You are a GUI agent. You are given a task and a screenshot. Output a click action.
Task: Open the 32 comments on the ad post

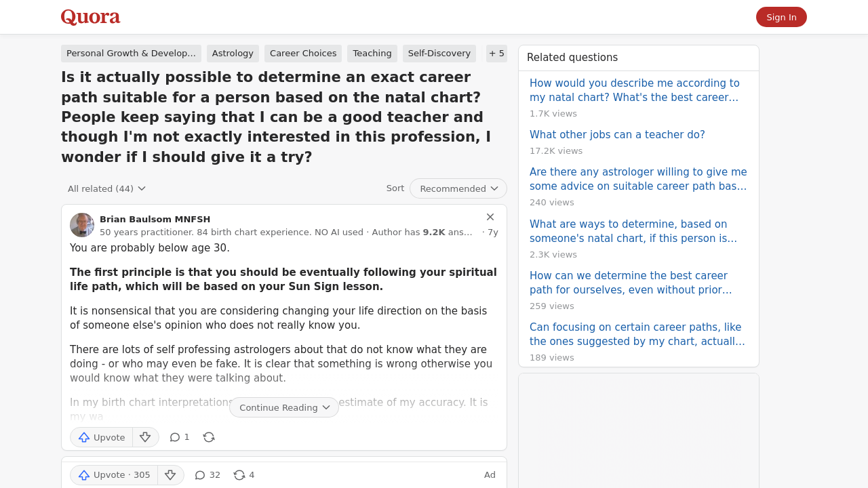pyautogui.click(x=208, y=475)
